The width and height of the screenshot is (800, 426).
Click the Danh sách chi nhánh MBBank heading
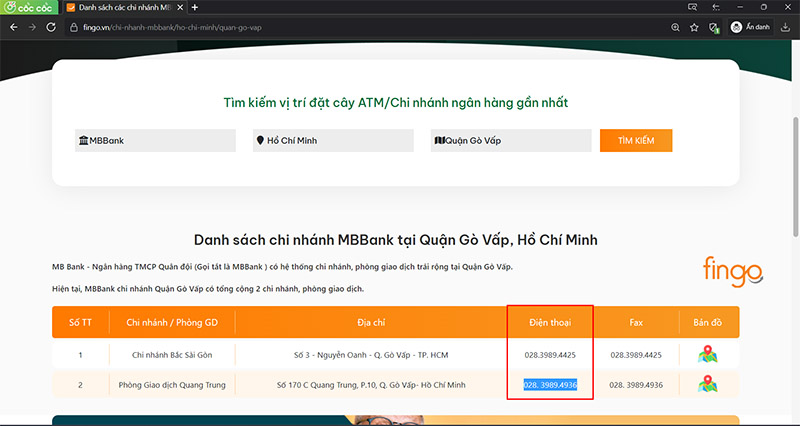(x=395, y=240)
